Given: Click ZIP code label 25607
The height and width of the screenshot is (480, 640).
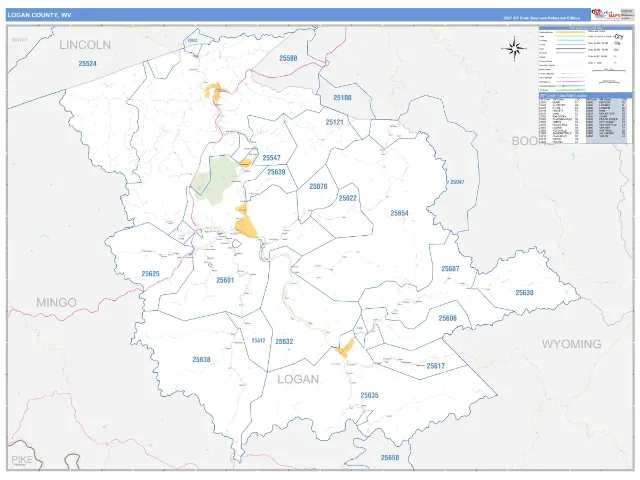Looking at the screenshot, I should click(x=450, y=269).
